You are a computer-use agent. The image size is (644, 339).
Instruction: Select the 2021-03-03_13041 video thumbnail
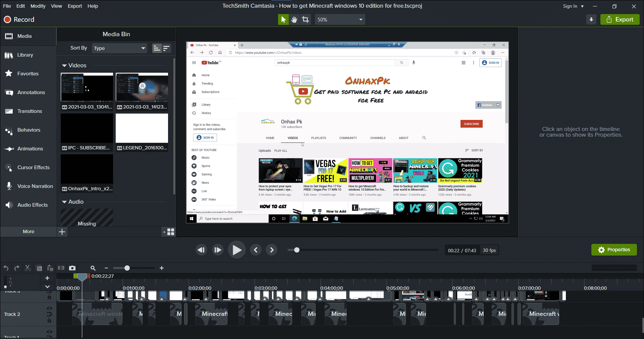click(x=87, y=87)
